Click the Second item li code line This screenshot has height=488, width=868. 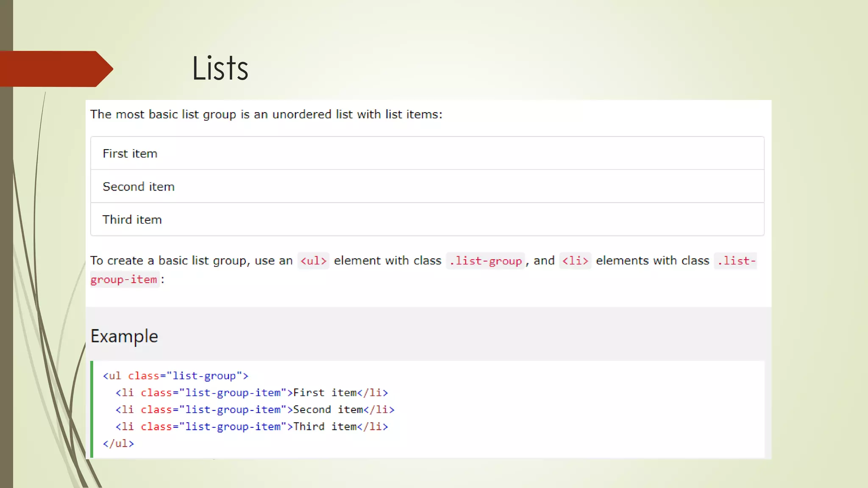pos(255,410)
